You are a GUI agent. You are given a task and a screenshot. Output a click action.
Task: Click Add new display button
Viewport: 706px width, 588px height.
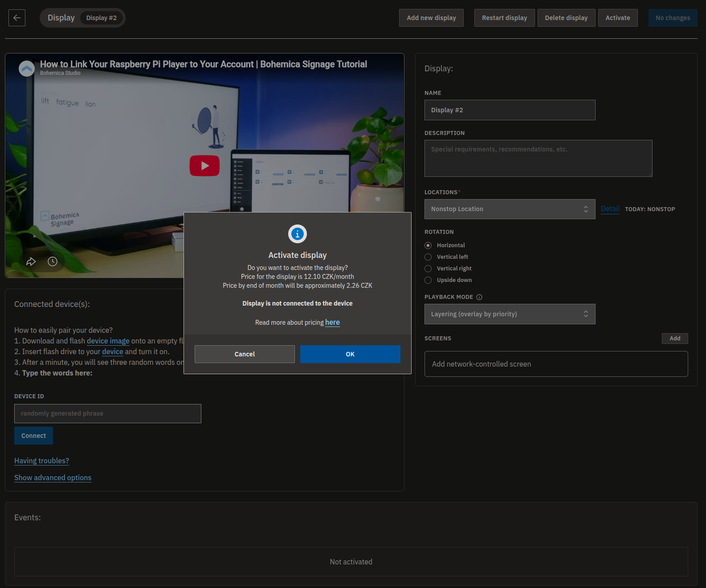click(x=431, y=18)
